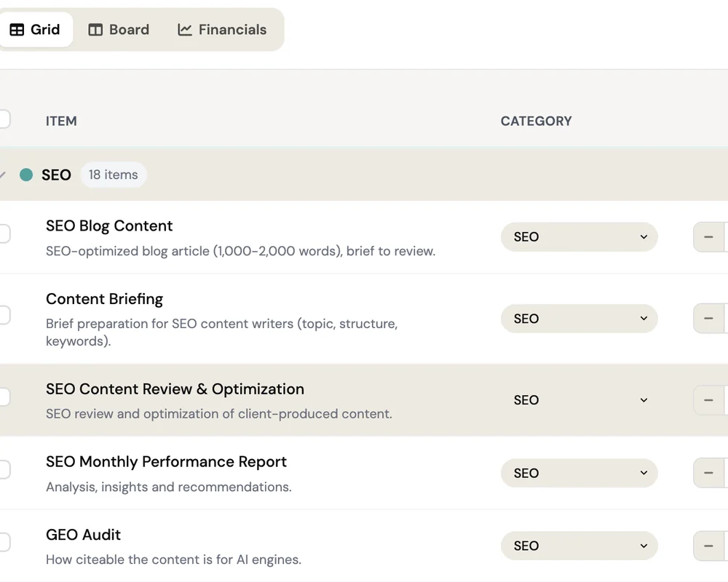The image size is (728, 582).
Task: Open SEO Monthly Performance Report title
Action: 166,462
